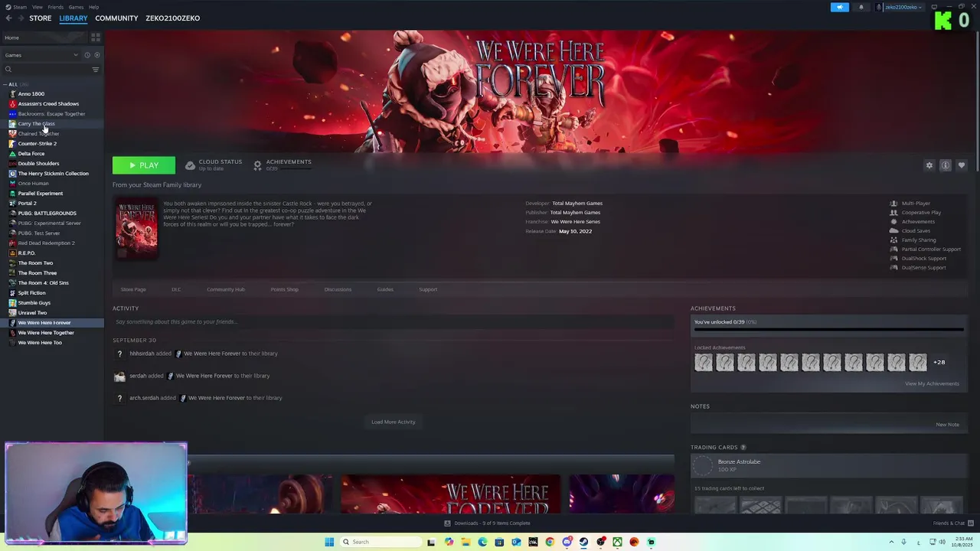Select The Henry Stickmin Collection
The height and width of the screenshot is (551, 980).
pos(53,174)
